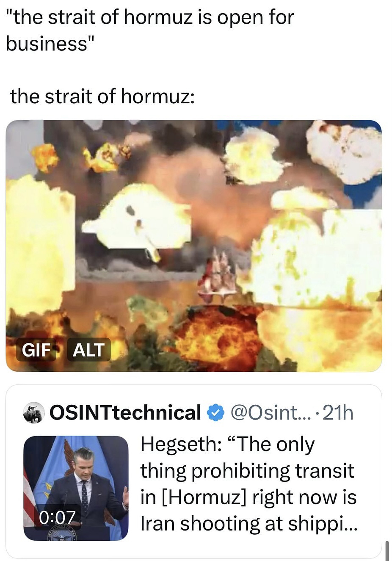The image size is (392, 561).
Task: Open the OSINTtechnical profile avatar
Action: [33, 412]
